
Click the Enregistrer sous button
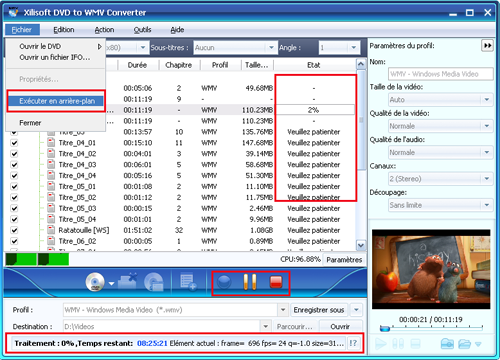click(319, 310)
